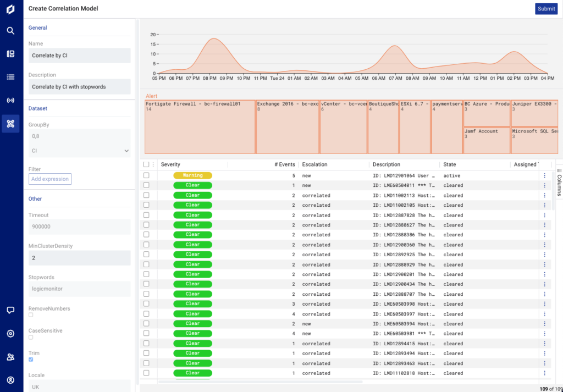Click the vertical scrollbar of the settings panel
The image size is (563, 392).
(137, 201)
